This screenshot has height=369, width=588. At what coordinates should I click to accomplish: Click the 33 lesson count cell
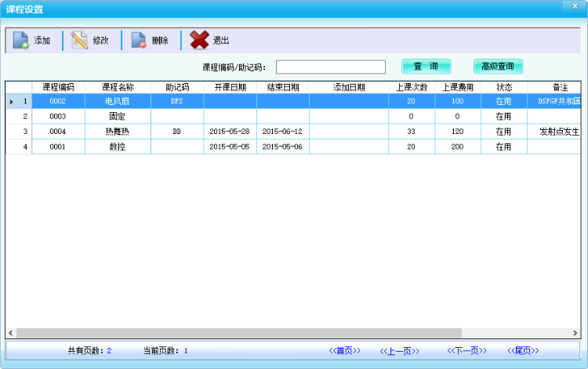[x=412, y=132]
